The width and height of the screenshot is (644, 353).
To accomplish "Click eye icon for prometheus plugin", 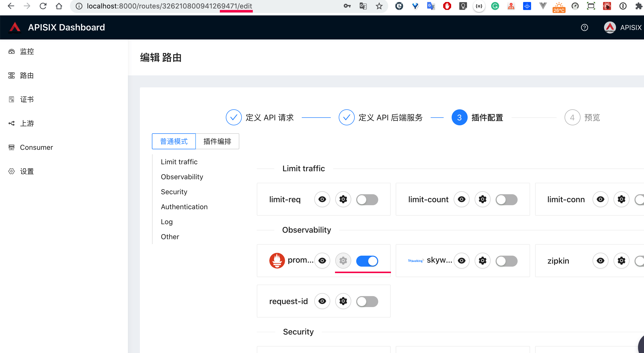I will coord(322,261).
